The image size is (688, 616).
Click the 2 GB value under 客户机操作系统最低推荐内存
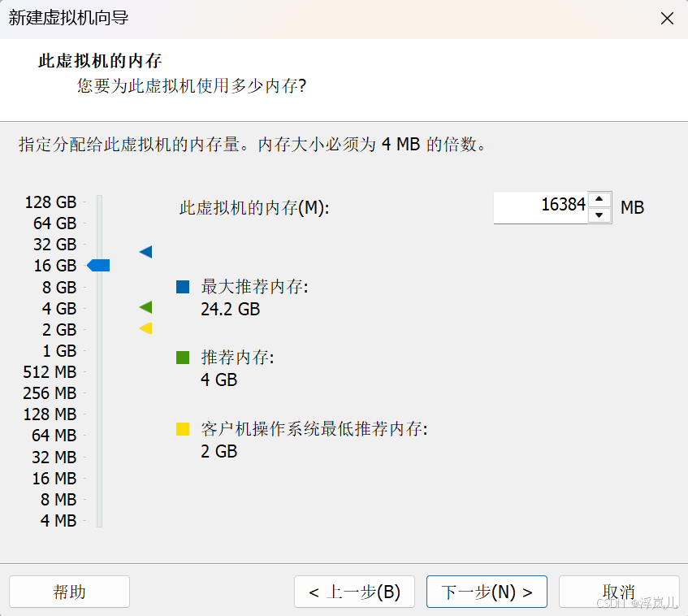coord(219,451)
